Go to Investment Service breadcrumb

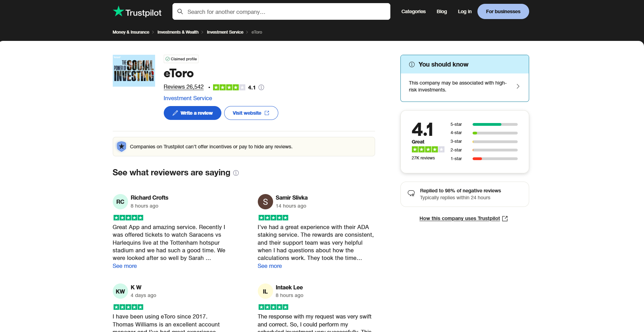tap(225, 32)
